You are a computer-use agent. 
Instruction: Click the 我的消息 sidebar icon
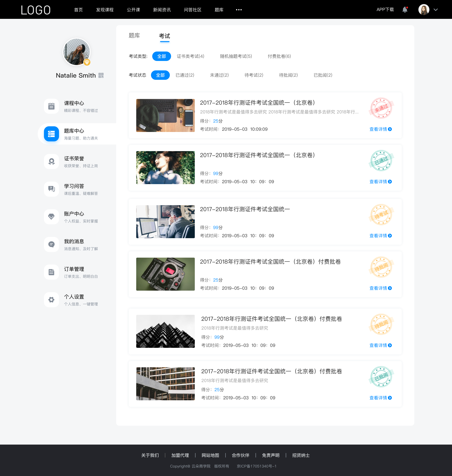click(51, 245)
